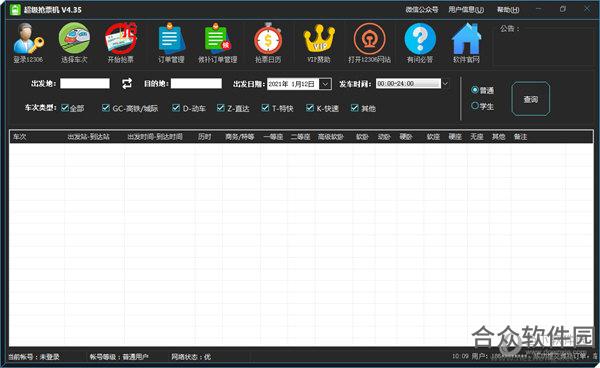Open the 用户信息(U) menu
This screenshot has width=600, height=368.
(466, 10)
